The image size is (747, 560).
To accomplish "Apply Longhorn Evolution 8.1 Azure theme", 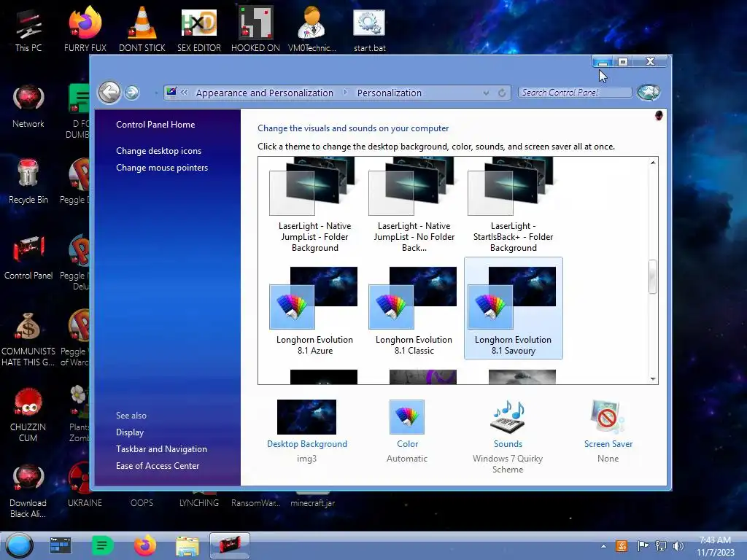I will click(x=315, y=308).
